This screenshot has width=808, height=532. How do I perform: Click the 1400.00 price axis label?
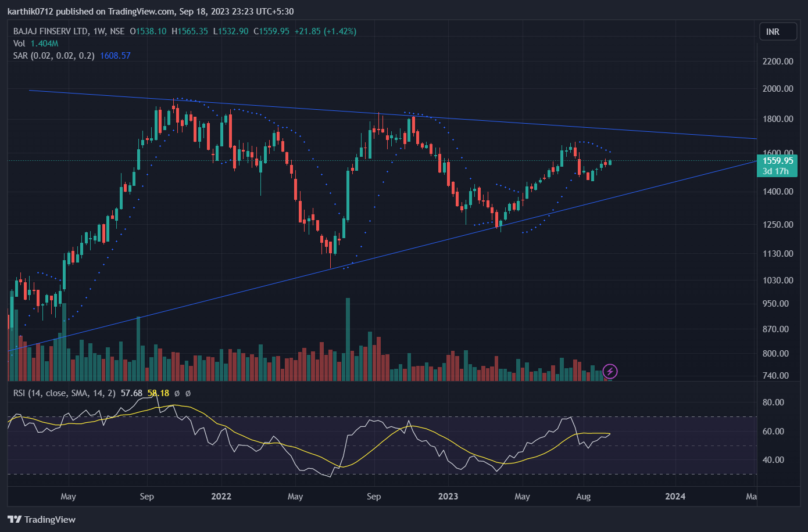click(778, 191)
